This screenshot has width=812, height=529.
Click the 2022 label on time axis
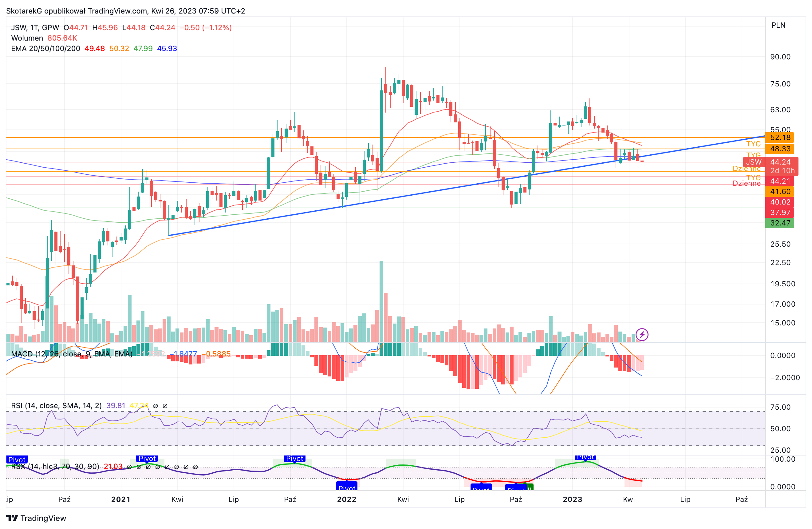click(x=347, y=499)
